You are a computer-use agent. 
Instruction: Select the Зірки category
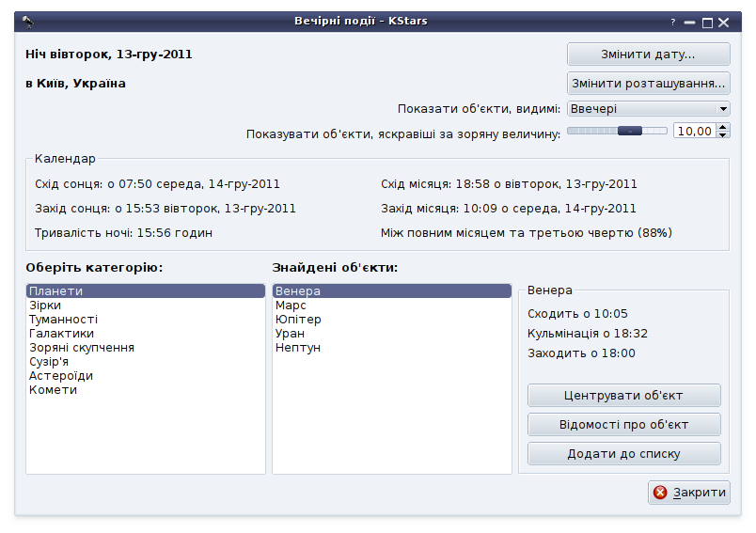tap(44, 306)
